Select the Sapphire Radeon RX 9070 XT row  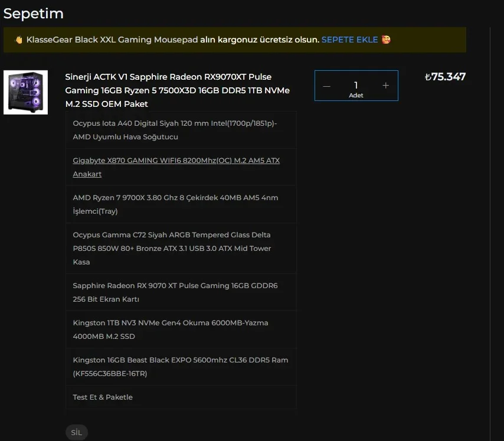click(181, 292)
